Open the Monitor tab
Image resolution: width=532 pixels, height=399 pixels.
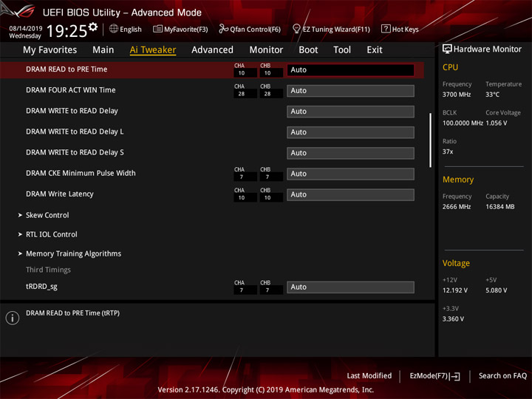tap(266, 50)
